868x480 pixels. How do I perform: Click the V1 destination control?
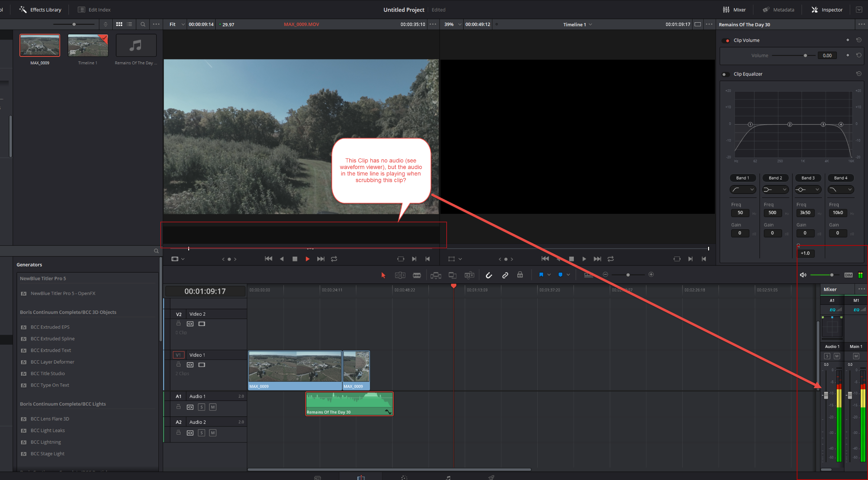pos(179,355)
